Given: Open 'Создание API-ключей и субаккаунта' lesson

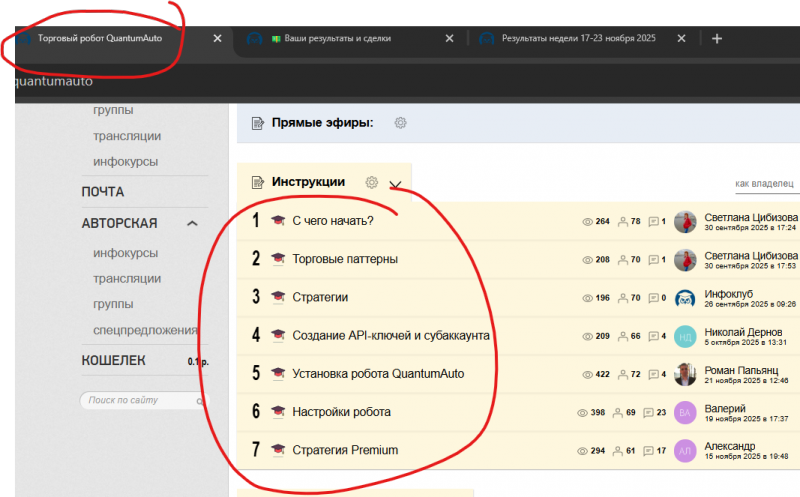Looking at the screenshot, I should [391, 335].
